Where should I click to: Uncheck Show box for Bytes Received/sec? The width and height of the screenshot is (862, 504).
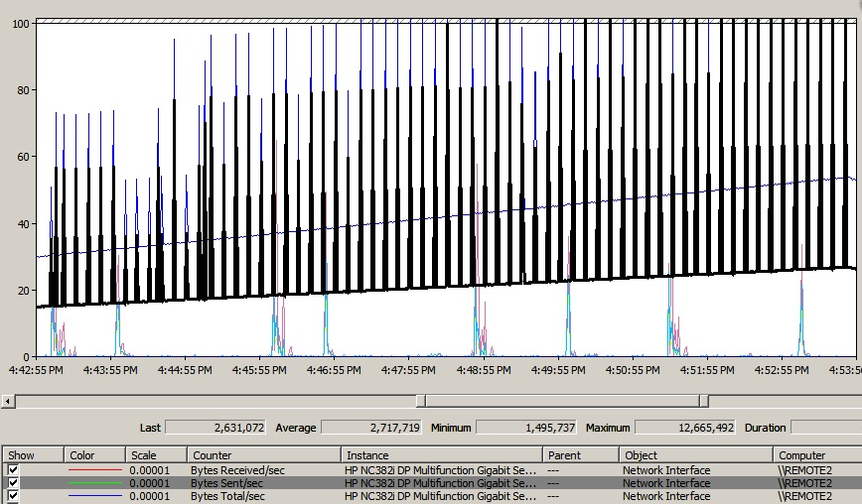(14, 470)
